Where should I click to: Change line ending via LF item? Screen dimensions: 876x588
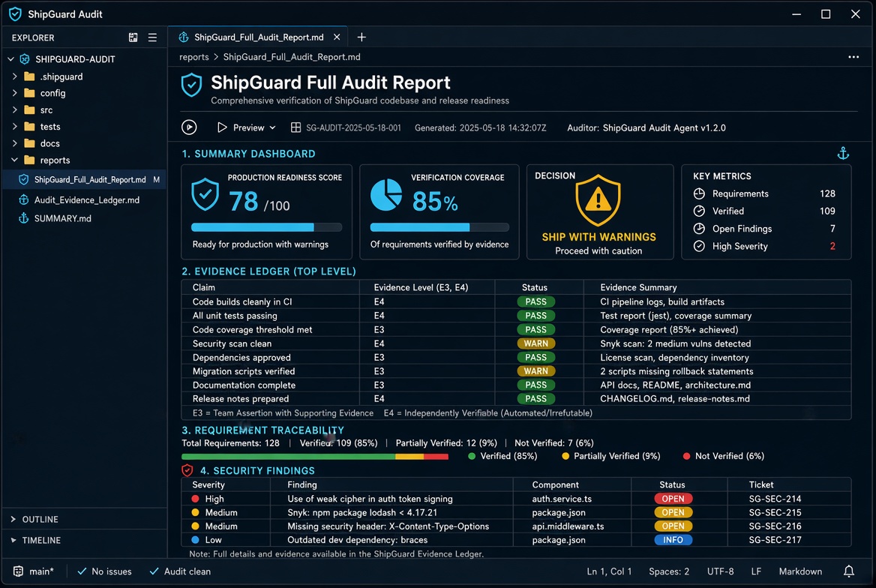(756, 571)
